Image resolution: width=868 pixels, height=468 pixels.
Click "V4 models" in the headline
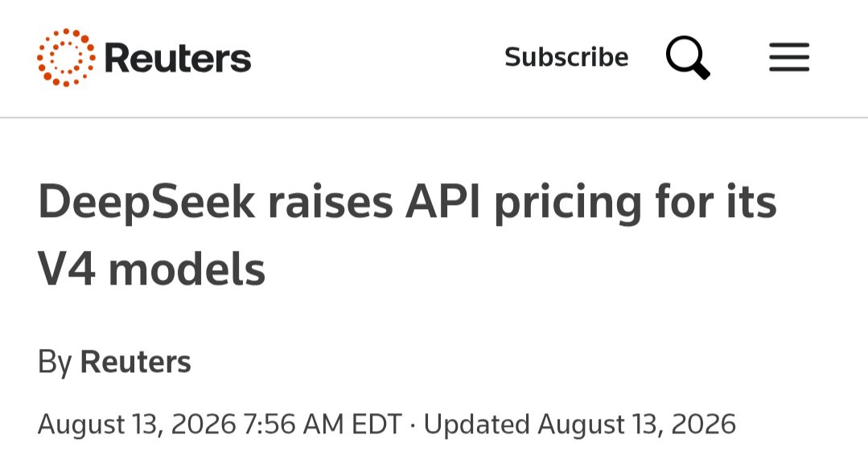tap(152, 270)
